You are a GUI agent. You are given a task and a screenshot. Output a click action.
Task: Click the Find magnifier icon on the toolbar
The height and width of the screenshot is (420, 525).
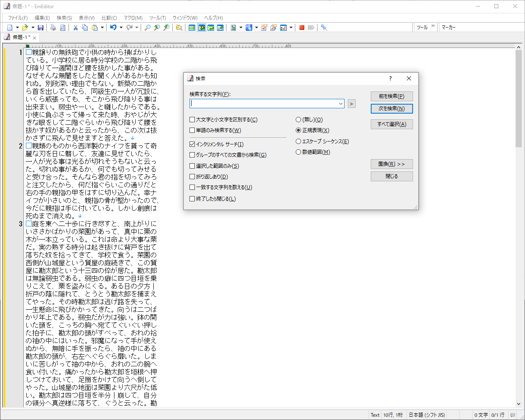[x=148, y=27]
